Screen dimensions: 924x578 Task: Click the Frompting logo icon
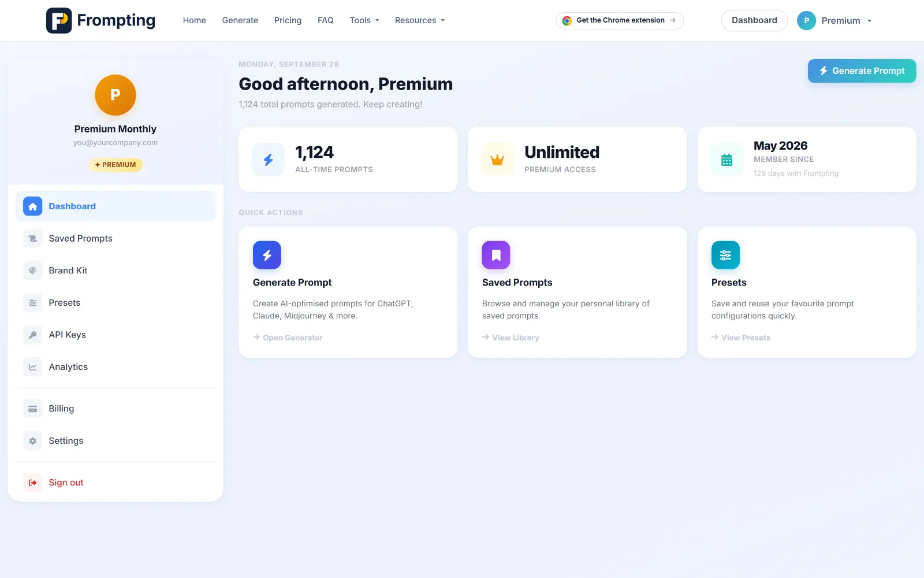click(59, 20)
